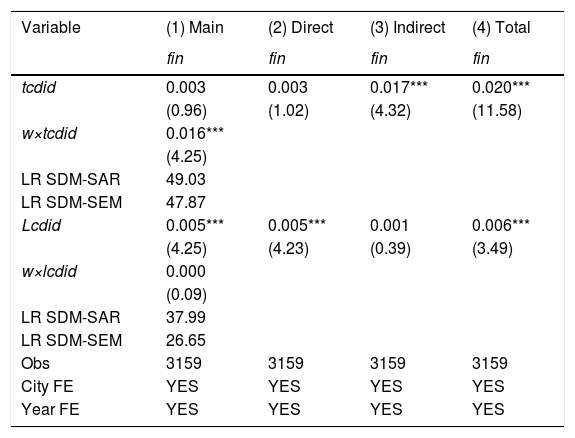Select the (3) Indirect column header
The height and width of the screenshot is (438, 575).
point(408,28)
